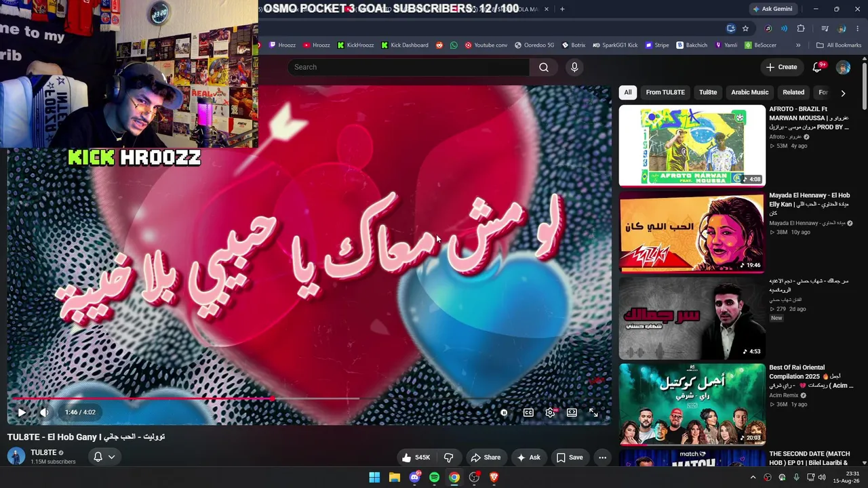Open media controls icon in toolbar
Viewport: 868px width, 488px height.
point(825,28)
